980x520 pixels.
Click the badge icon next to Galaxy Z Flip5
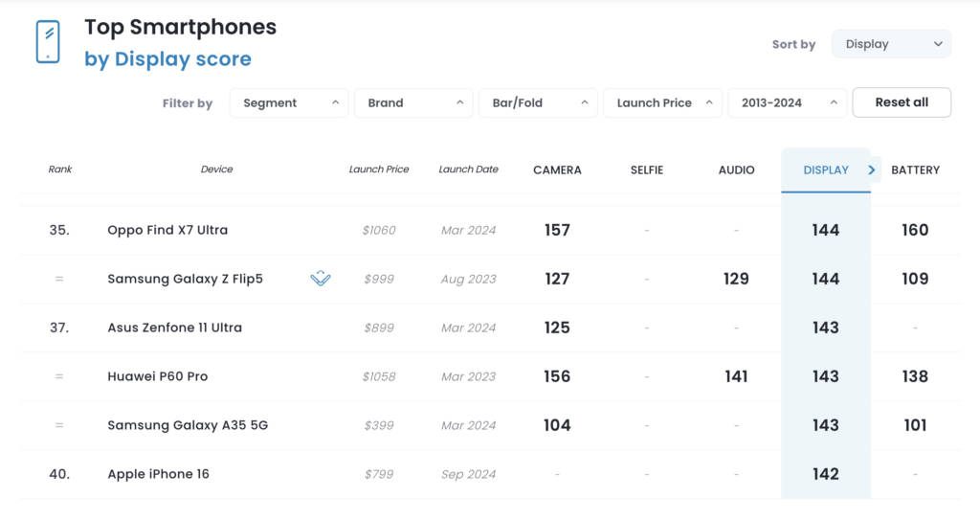tap(321, 279)
